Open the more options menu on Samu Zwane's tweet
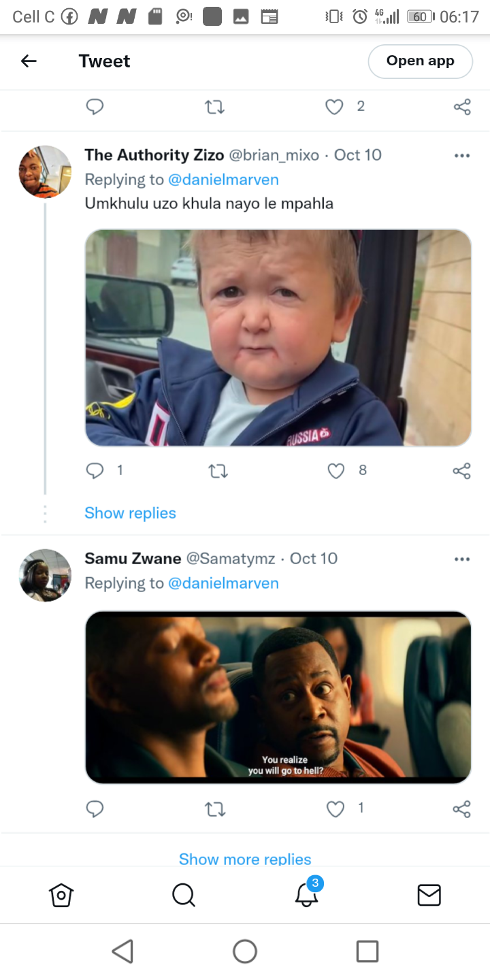Viewport: 490px width, 980px height. (462, 559)
